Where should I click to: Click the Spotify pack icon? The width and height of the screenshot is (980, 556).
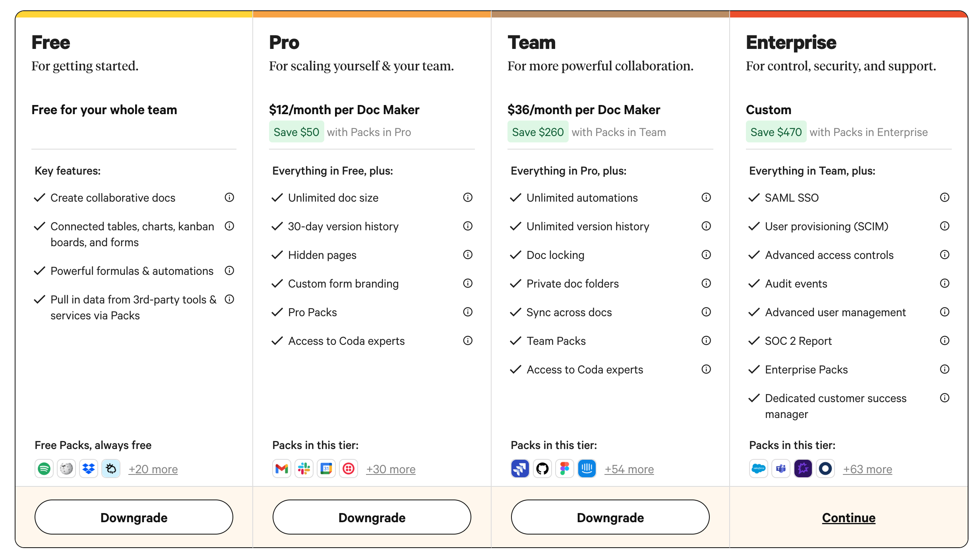tap(44, 469)
